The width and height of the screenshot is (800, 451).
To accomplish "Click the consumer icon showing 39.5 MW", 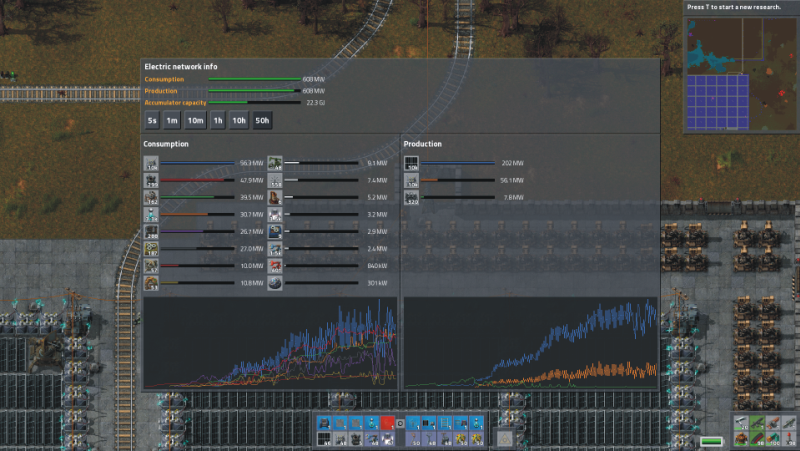I will pos(151,198).
